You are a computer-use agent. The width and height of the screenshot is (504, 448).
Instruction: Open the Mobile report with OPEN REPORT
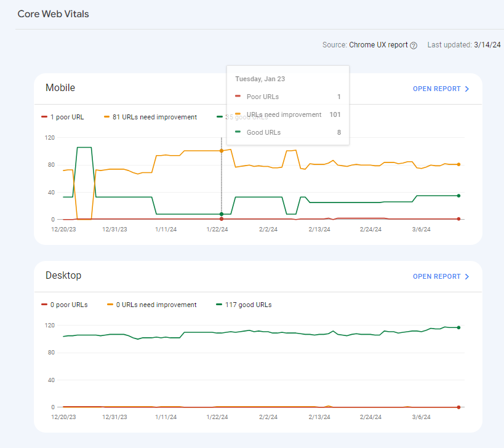pos(436,89)
